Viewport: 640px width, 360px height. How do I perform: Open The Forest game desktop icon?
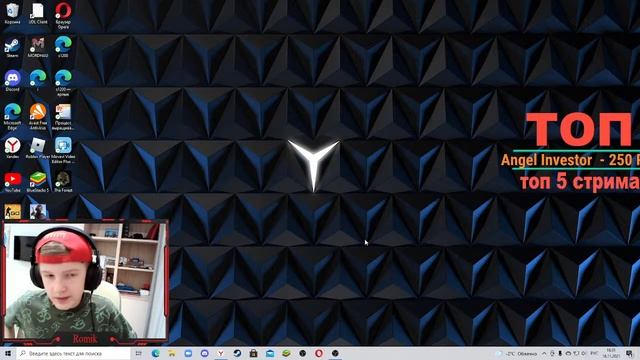coord(63,182)
